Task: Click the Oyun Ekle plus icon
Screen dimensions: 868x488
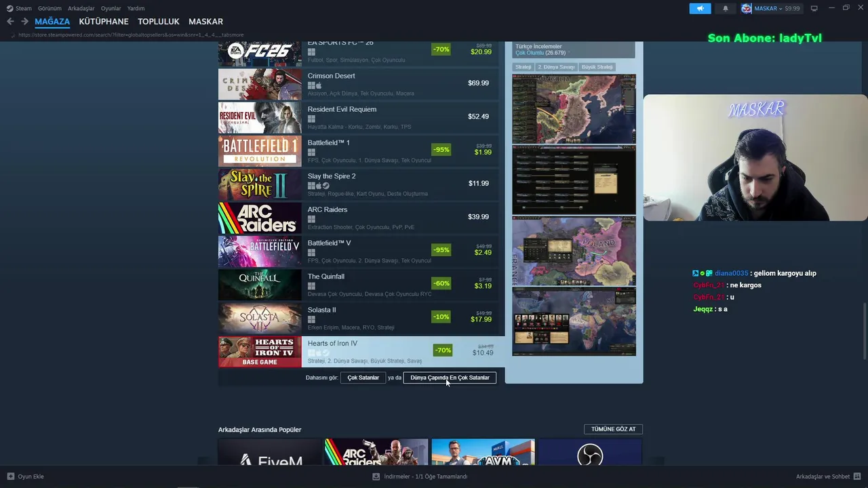Action: [10, 476]
